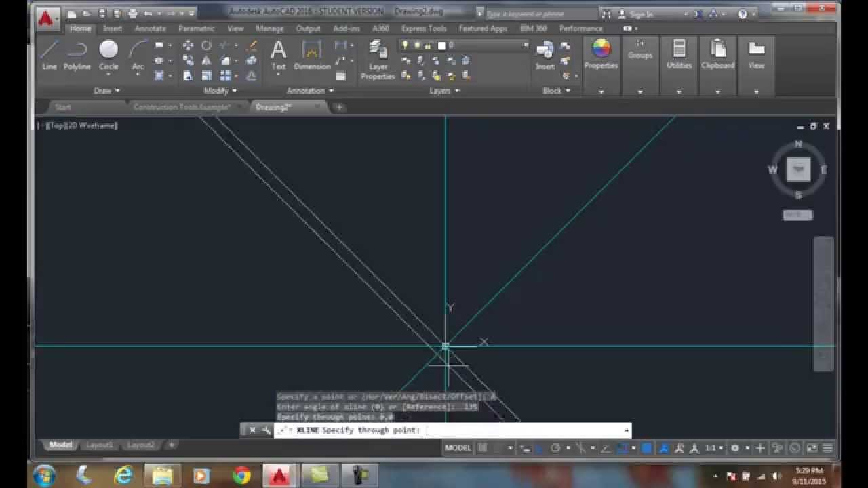
Task: Open the Express Tools ribbon tab
Action: point(424,28)
